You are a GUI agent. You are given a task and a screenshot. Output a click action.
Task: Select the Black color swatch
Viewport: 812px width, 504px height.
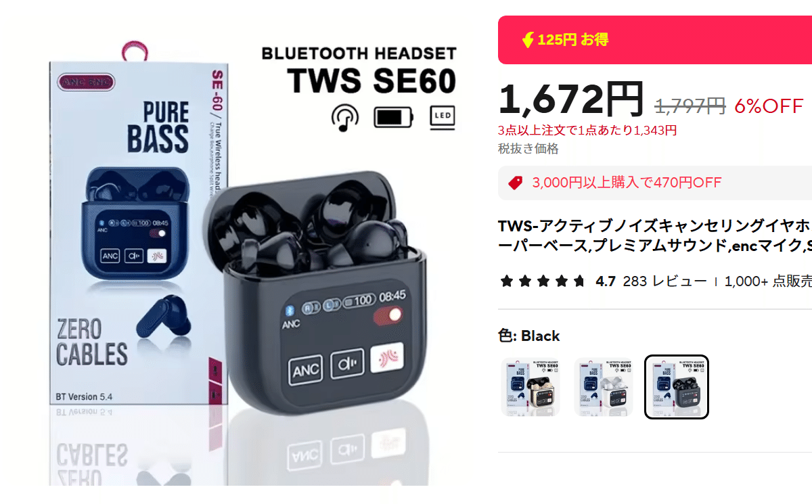[677, 387]
